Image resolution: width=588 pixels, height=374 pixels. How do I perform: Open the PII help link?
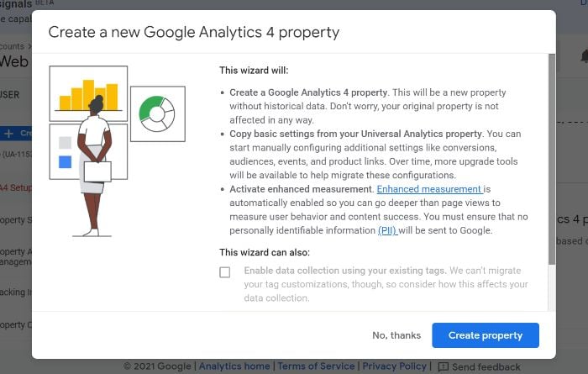click(387, 230)
